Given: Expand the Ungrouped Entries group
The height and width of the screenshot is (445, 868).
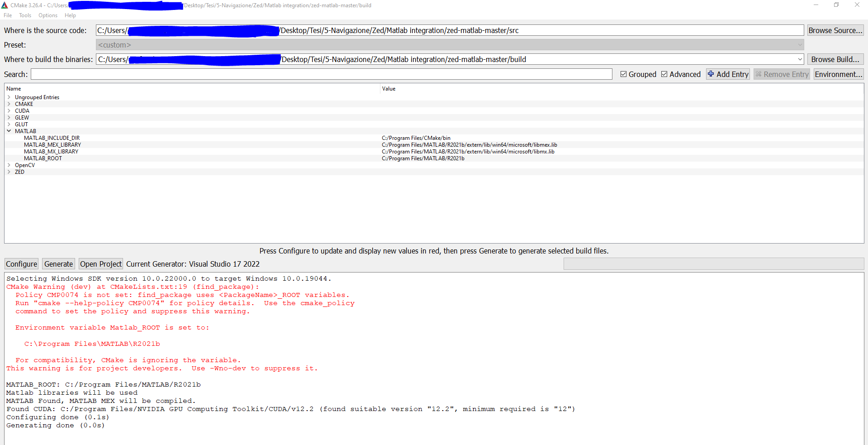Looking at the screenshot, I should tap(9, 97).
